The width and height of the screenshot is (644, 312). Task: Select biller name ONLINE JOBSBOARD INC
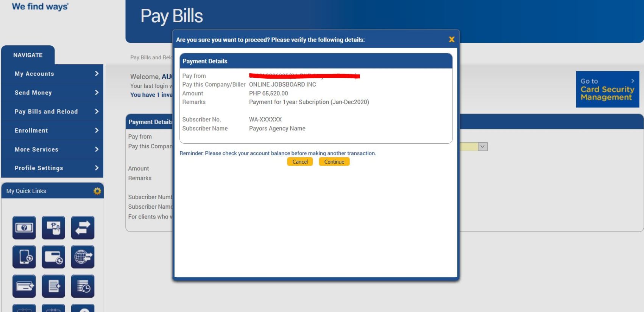click(x=282, y=85)
